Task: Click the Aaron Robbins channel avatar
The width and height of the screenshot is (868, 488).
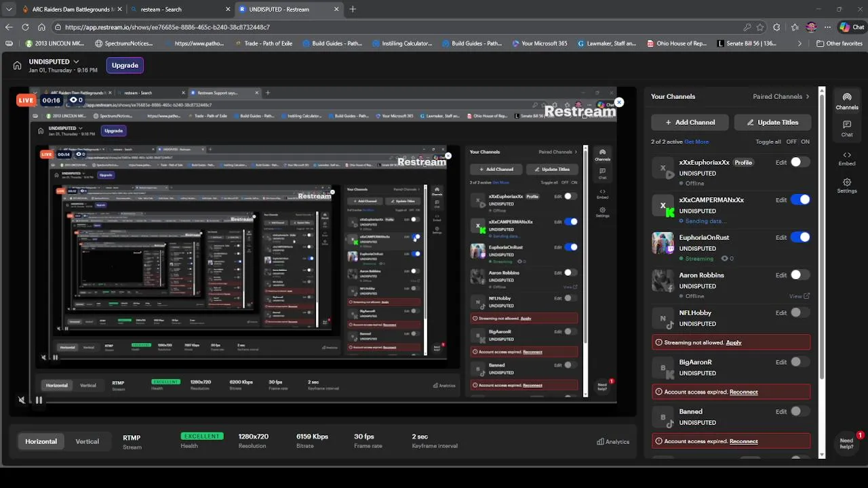Action: point(663,281)
